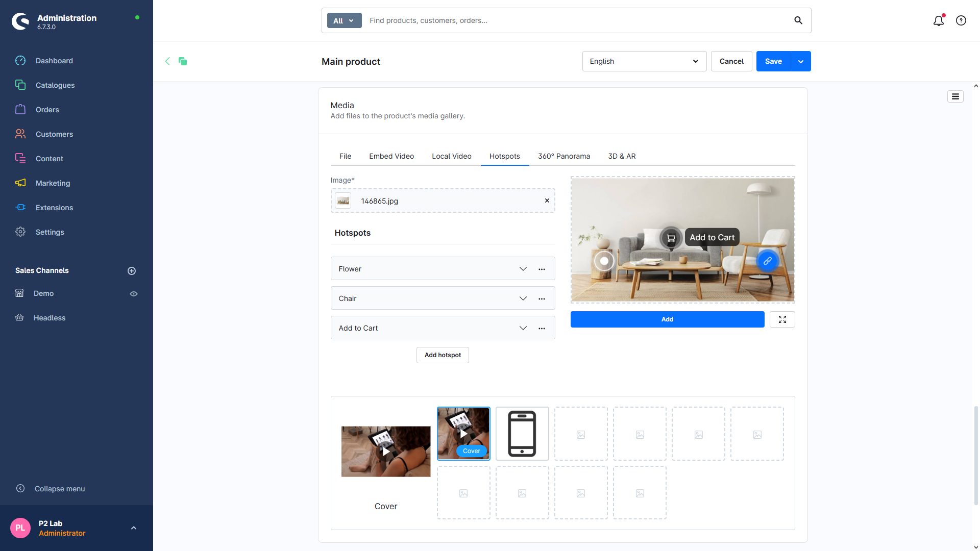Switch to the Embed Video tab
Image resolution: width=980 pixels, height=551 pixels.
click(x=391, y=156)
